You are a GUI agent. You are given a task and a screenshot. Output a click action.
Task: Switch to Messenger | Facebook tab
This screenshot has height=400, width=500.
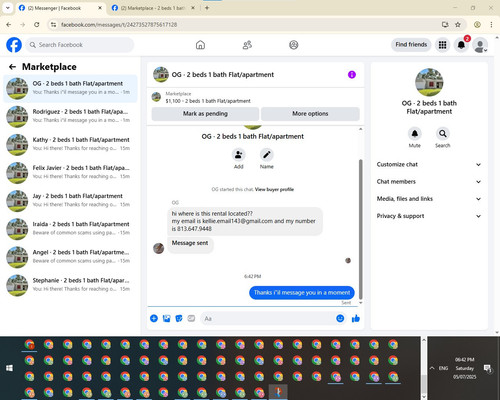(x=60, y=8)
